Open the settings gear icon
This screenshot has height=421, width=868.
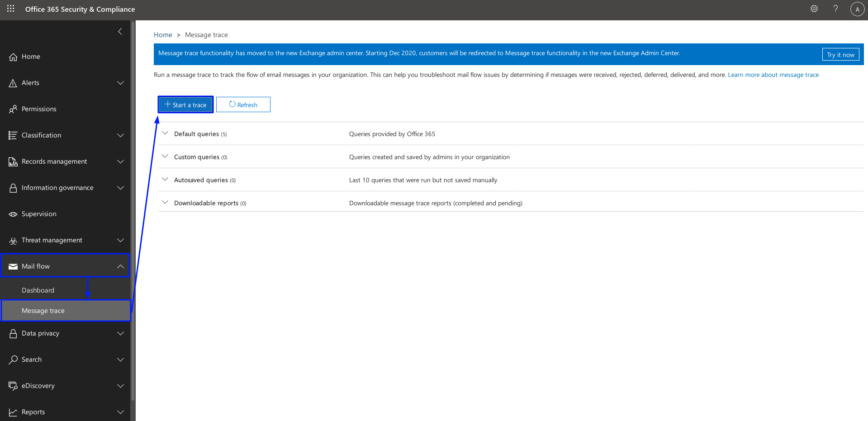[x=814, y=9]
